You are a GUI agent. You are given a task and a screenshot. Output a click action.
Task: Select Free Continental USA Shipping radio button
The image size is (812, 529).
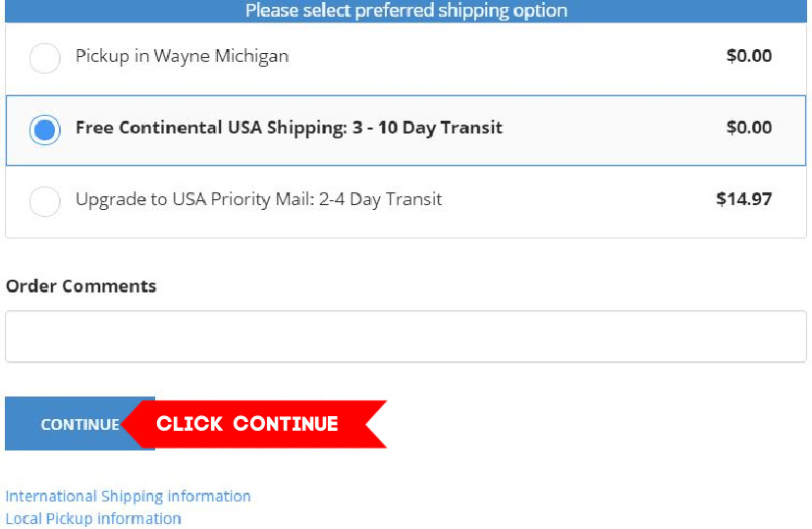[45, 130]
